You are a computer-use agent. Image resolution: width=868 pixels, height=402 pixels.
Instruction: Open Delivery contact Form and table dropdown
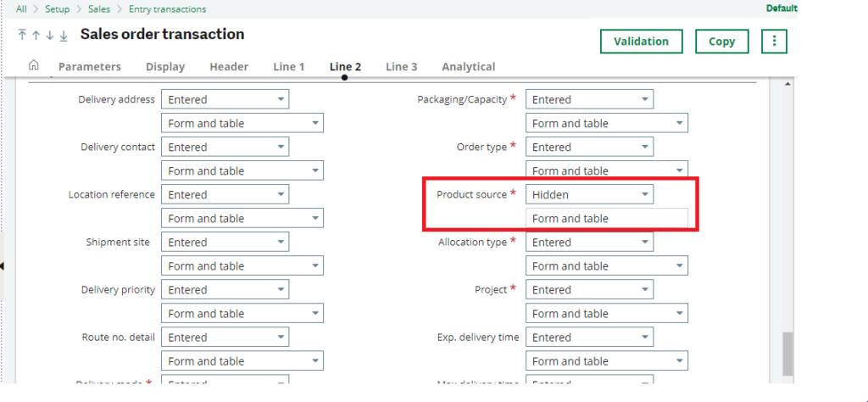[242, 171]
